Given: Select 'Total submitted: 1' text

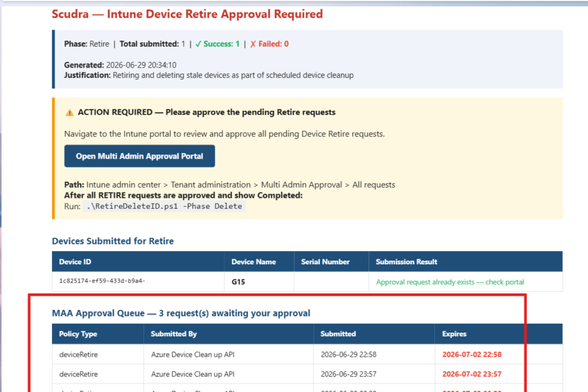Looking at the screenshot, I should tap(152, 44).
